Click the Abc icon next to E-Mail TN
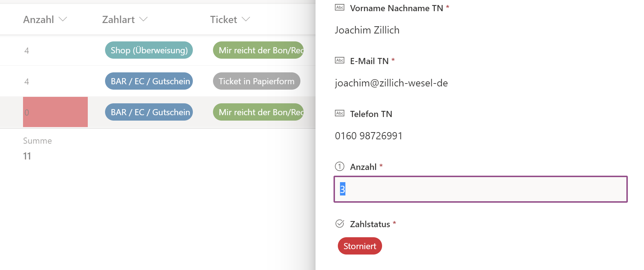This screenshot has height=270, width=644. [339, 60]
